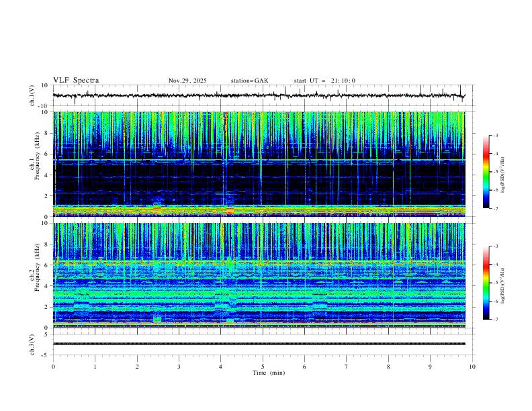Click the ch.3 flat signal trace

[x=259, y=344]
